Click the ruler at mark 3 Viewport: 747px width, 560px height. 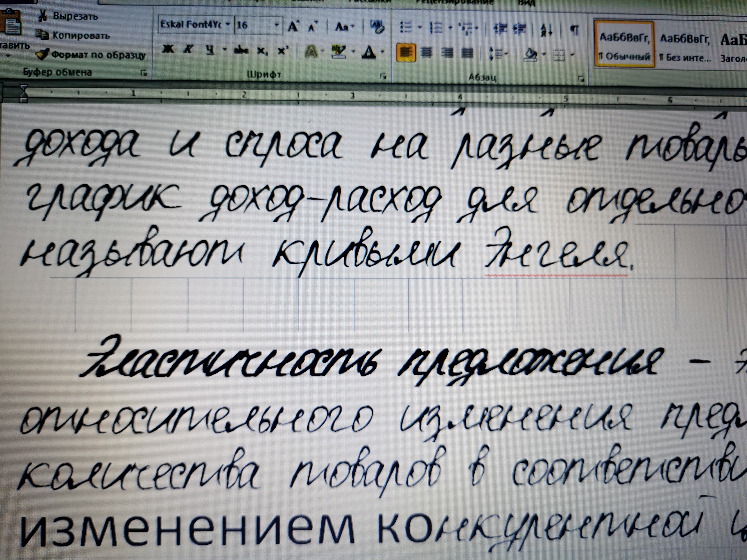[353, 96]
